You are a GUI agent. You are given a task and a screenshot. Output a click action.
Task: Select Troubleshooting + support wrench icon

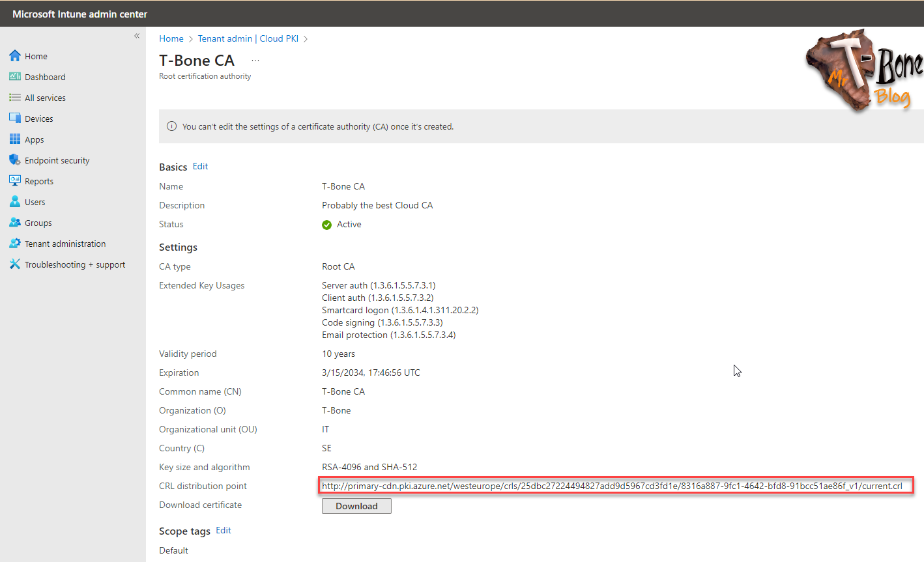point(14,264)
